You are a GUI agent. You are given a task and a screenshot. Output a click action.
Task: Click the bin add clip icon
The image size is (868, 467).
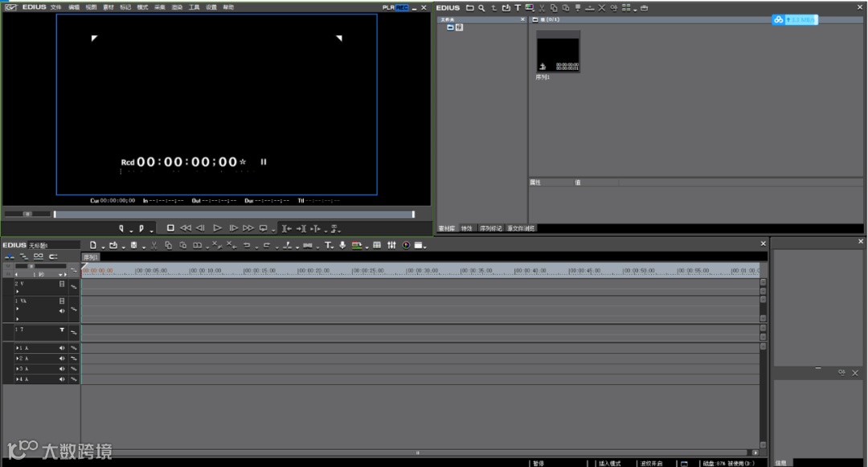(x=506, y=8)
